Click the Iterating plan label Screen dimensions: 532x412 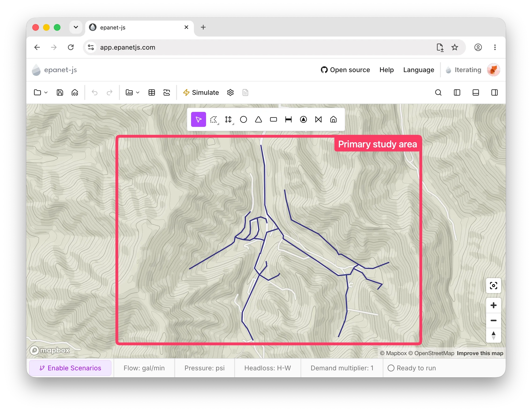[463, 70]
